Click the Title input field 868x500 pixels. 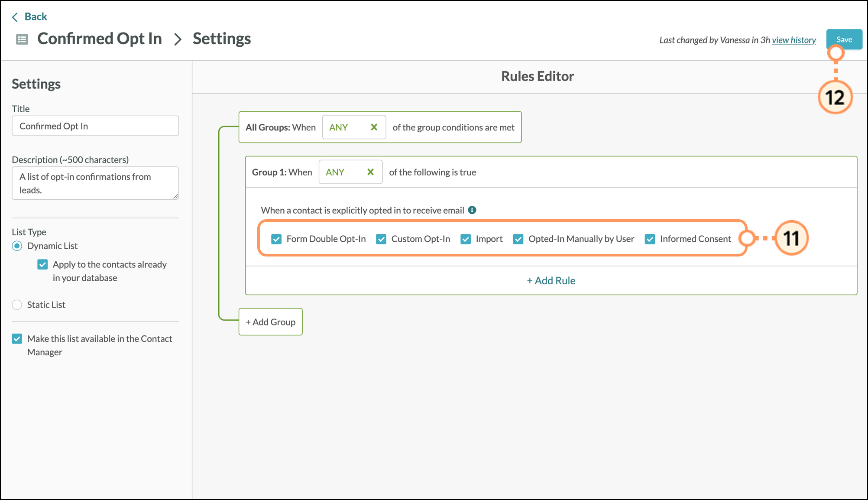(x=95, y=126)
